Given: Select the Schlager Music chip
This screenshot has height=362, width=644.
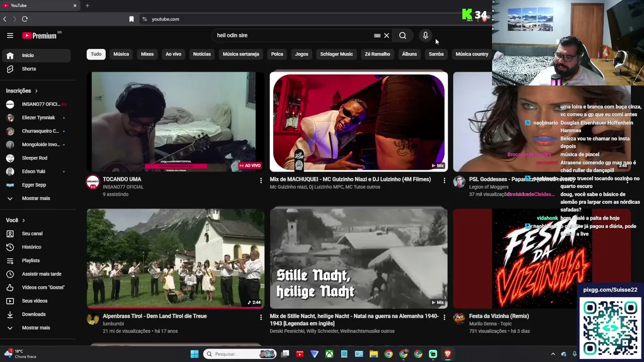Looking at the screenshot, I should [x=337, y=54].
